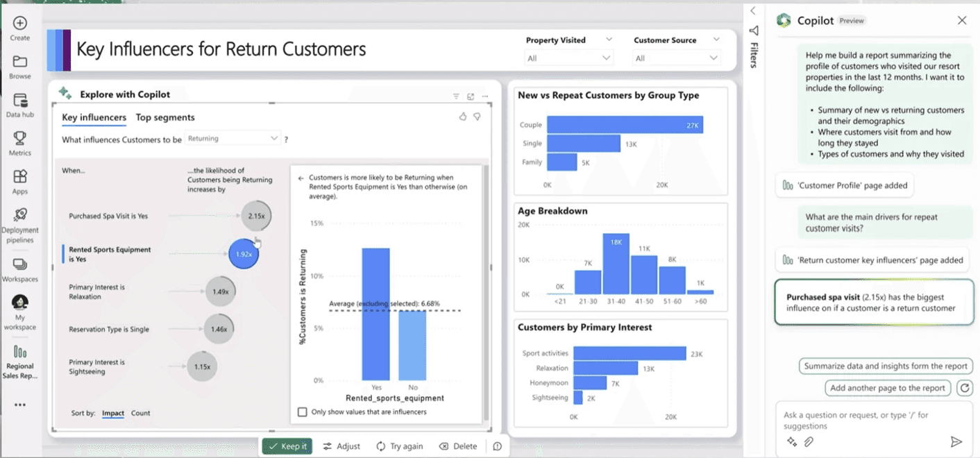
Task: Click the Single bar in group chart
Action: [583, 144]
